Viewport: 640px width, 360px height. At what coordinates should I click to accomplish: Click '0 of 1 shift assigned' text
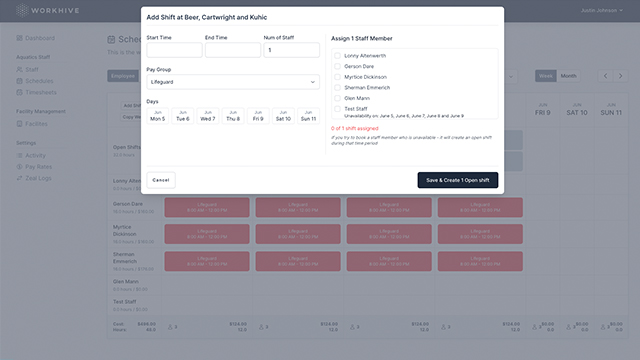pos(355,128)
